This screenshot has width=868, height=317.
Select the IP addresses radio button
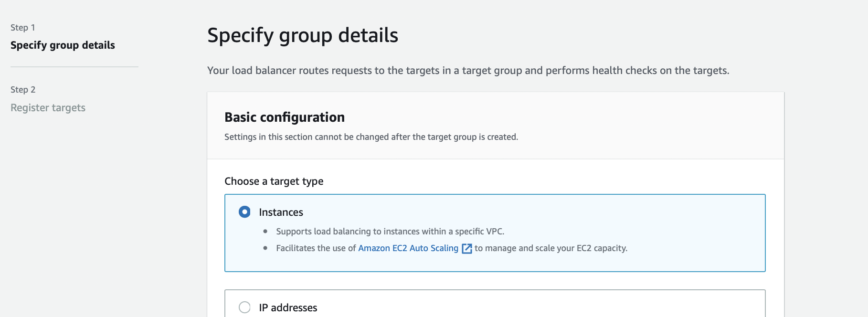coord(244,307)
